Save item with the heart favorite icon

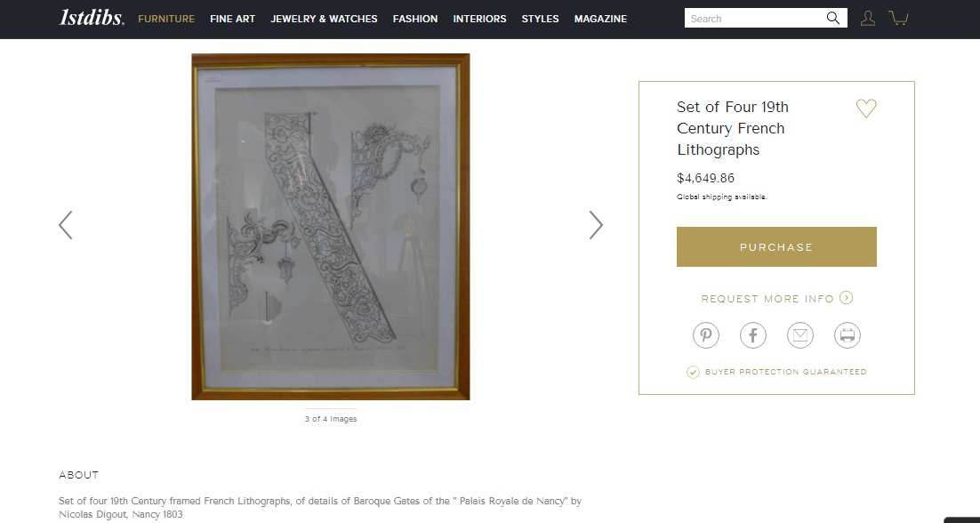(x=866, y=109)
